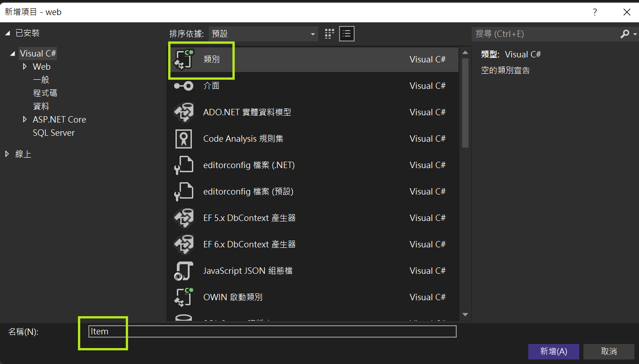The image size is (639, 364).
Task: Expand the 線上 section
Action: [x=7, y=154]
